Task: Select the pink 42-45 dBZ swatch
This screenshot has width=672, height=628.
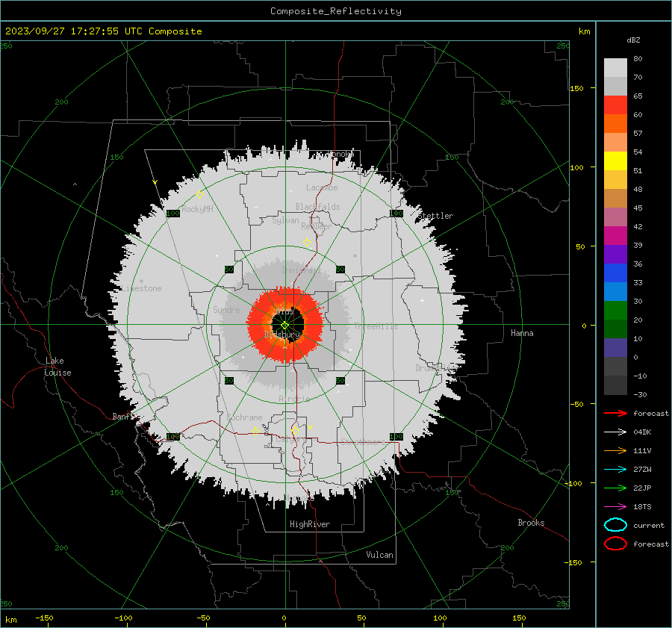Action: coord(615,217)
